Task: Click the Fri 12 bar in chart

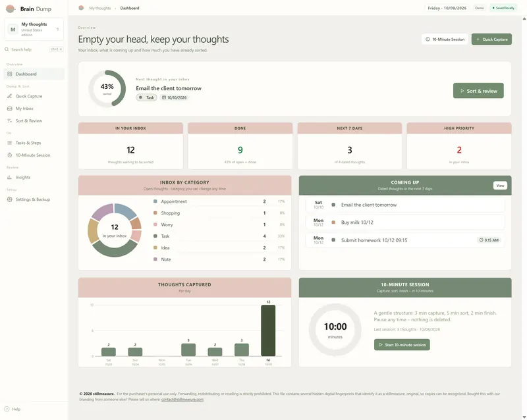Action: [268, 330]
